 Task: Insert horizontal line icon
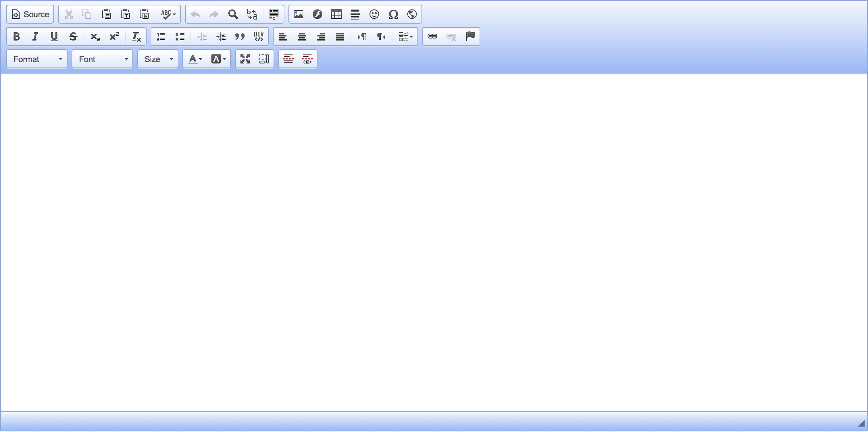tap(355, 14)
